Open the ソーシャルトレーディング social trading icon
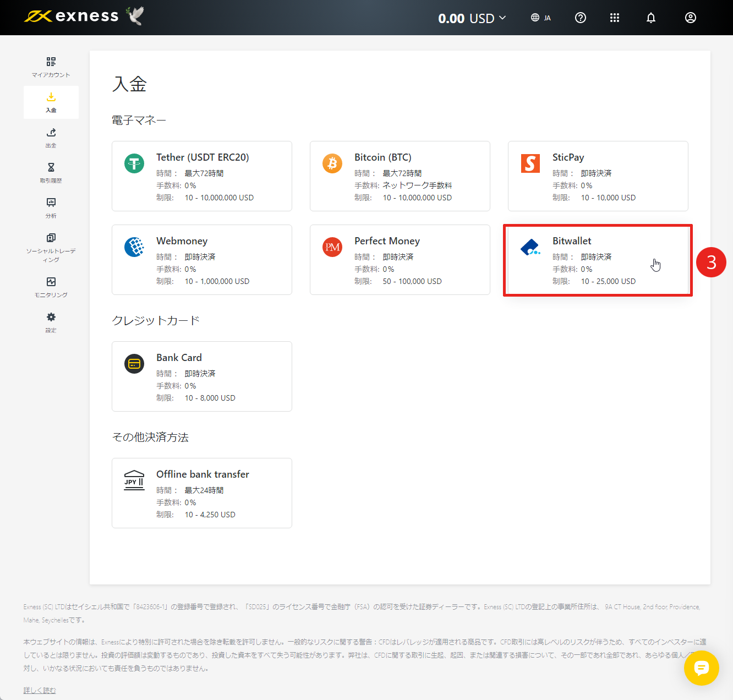Screen dimensions: 733x700 [51, 242]
